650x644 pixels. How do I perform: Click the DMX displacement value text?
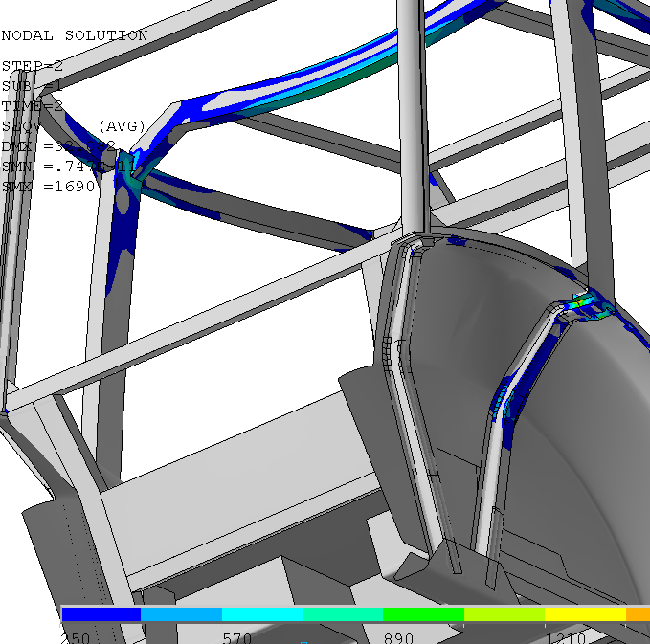pos(58,146)
